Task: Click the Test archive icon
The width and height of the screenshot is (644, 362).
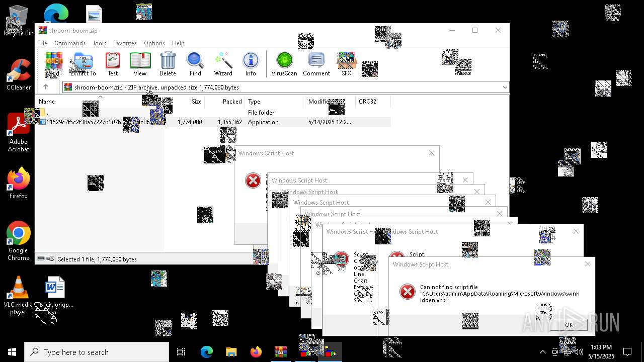Action: point(113,64)
